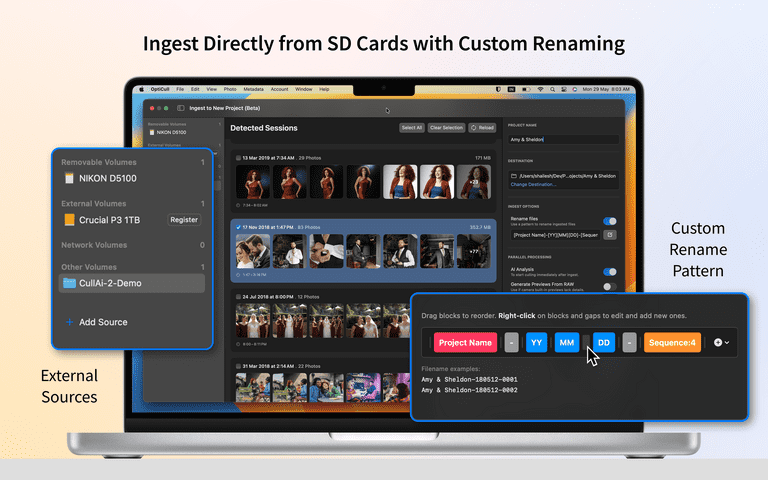Open the Metadata menu
Image resolution: width=768 pixels, height=480 pixels.
pos(253,90)
